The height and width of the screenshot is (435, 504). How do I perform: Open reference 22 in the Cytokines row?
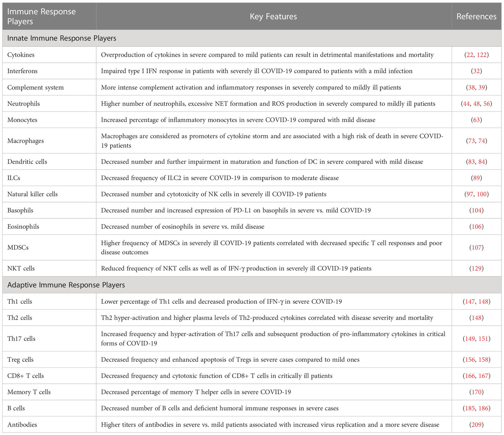coord(470,55)
